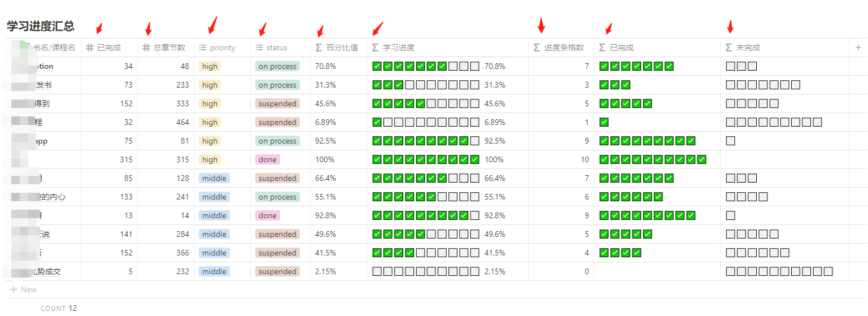Image resolution: width=868 pixels, height=316 pixels.
Task: Open the 书名/课程名 column header
Action: [x=43, y=47]
